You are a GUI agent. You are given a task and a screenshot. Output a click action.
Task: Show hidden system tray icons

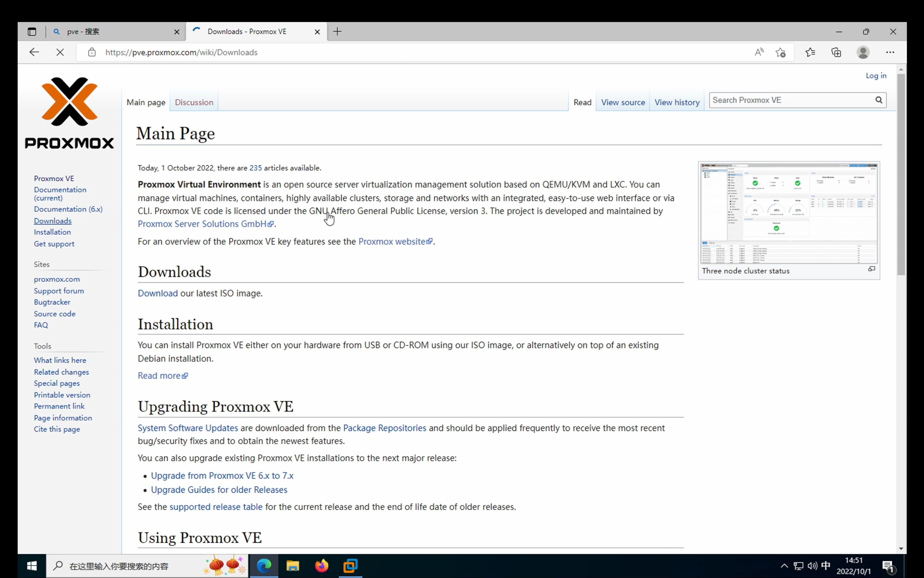coord(784,566)
